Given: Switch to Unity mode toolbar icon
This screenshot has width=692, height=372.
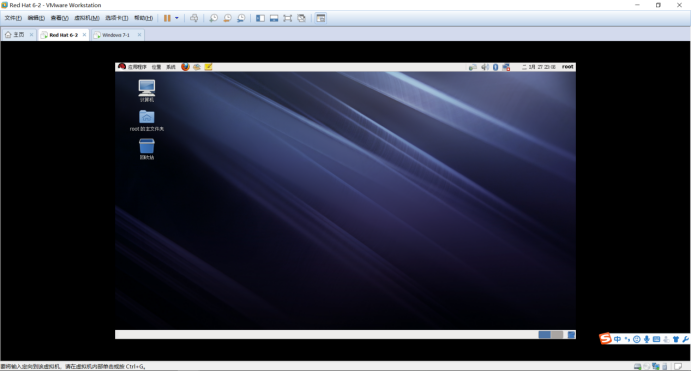Looking at the screenshot, I should 301,18.
